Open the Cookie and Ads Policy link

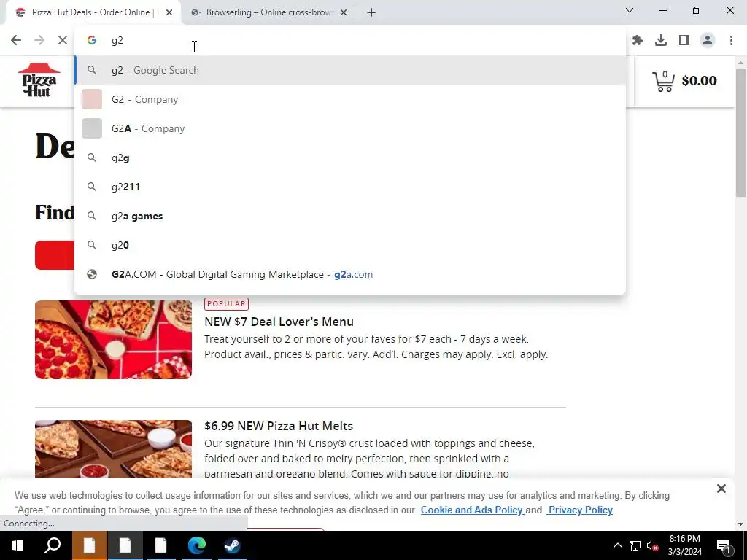click(472, 510)
